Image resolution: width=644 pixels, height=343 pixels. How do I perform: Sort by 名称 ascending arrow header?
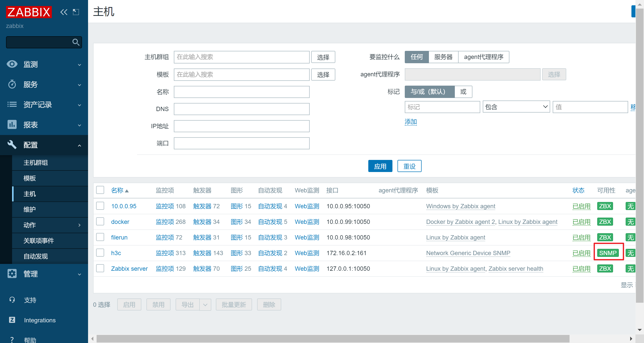pos(120,190)
